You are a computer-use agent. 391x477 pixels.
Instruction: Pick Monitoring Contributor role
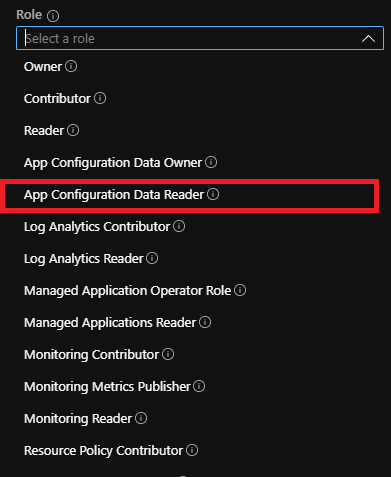[92, 355]
